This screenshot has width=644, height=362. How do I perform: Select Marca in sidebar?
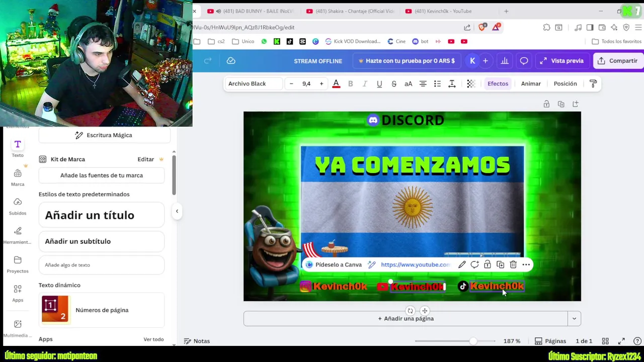click(x=18, y=178)
